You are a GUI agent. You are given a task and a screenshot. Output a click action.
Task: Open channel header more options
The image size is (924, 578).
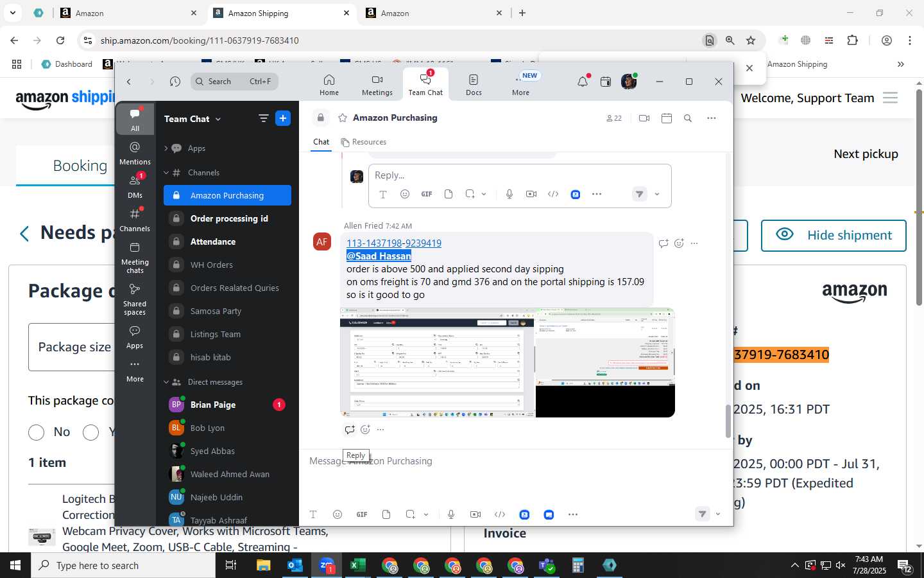(x=711, y=118)
